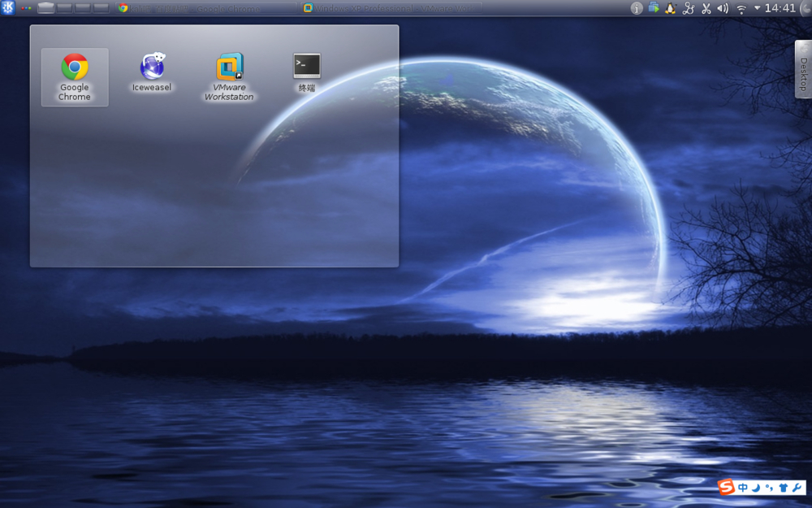Open the Wi-Fi network list
The height and width of the screenshot is (508, 812).
pyautogui.click(x=741, y=8)
